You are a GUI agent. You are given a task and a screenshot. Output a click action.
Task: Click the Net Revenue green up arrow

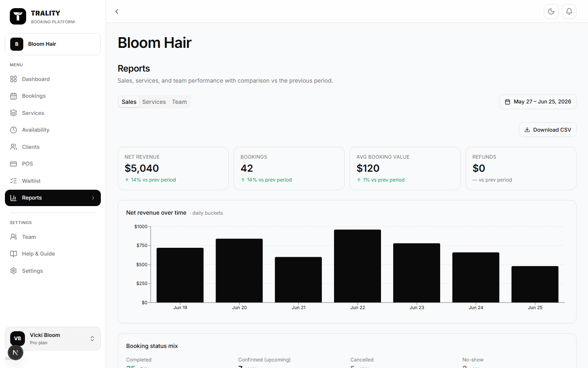(x=127, y=180)
